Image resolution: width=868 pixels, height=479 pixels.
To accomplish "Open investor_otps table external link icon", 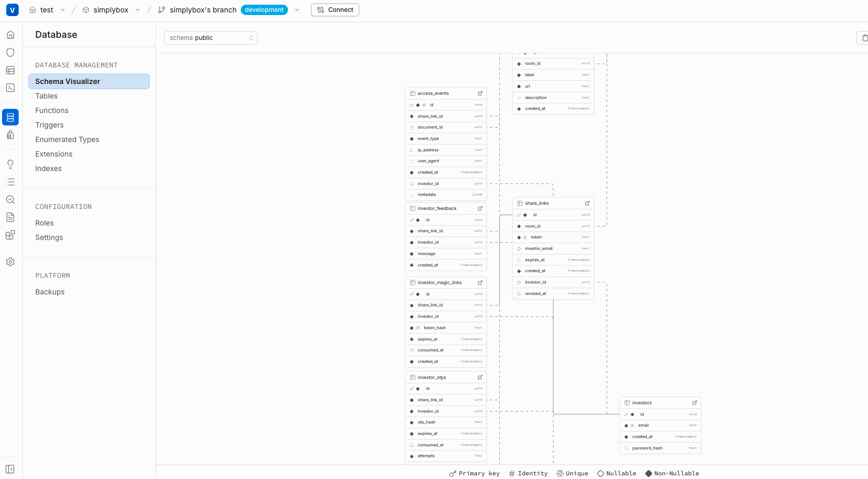I will (x=480, y=377).
